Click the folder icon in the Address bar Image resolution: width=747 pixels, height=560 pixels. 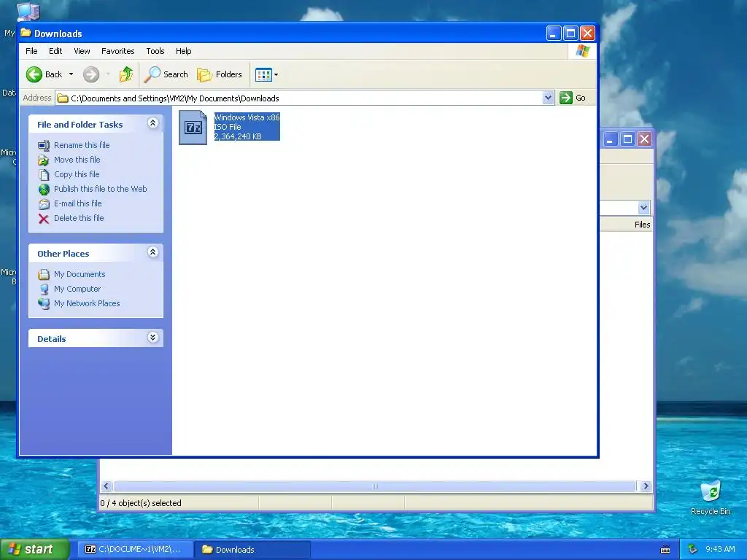click(x=63, y=98)
